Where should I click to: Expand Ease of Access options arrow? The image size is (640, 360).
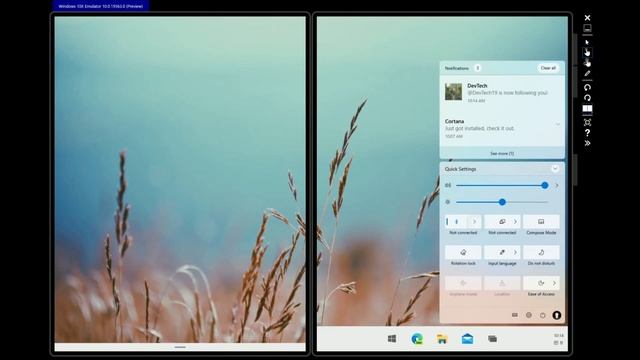click(x=554, y=283)
